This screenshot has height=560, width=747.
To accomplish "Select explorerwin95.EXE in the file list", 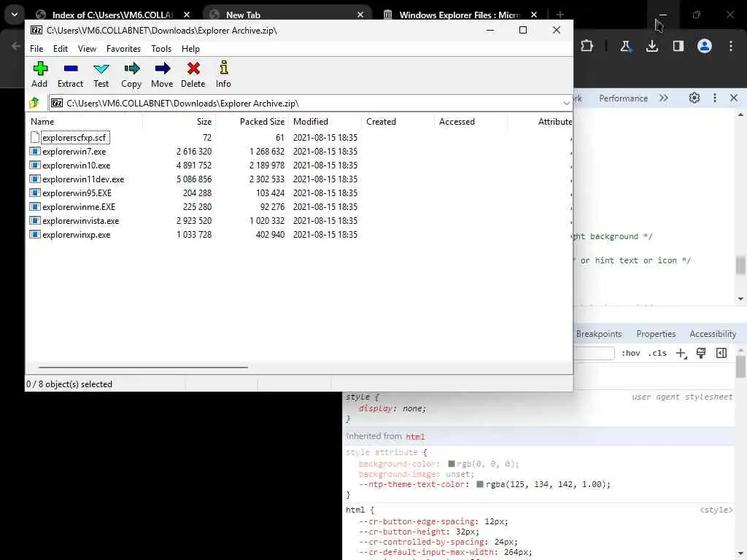I will 77,192.
